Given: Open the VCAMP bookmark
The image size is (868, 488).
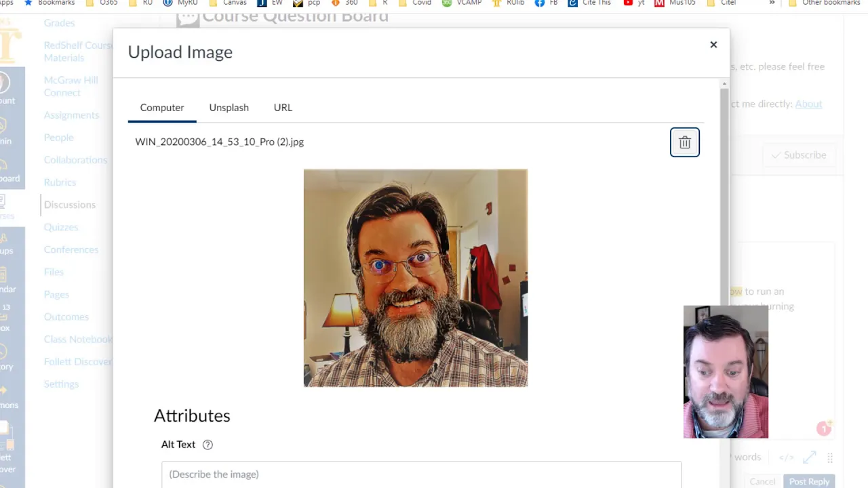Looking at the screenshot, I should coord(463,3).
